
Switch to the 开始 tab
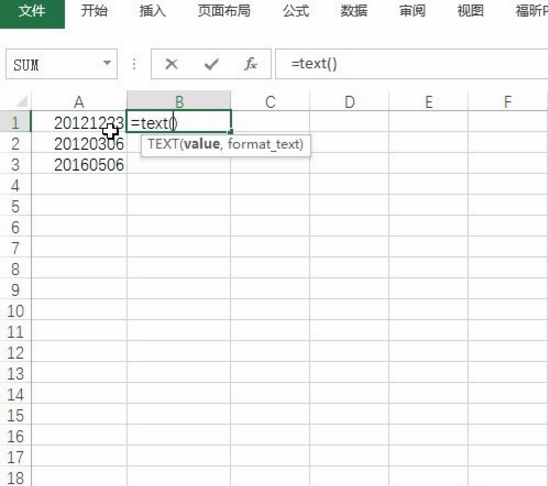(94, 11)
